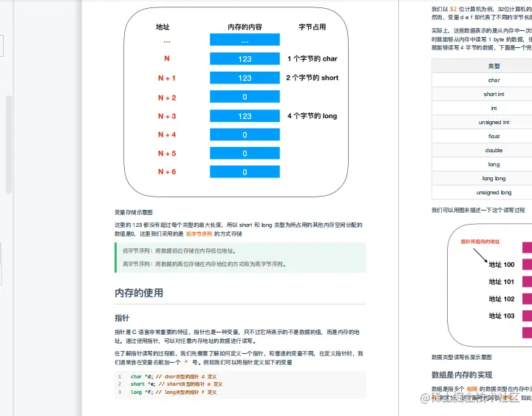Screen dimensions: 532x416
Task: Click the blue 0 cell in row N + 5
Action: (245, 153)
